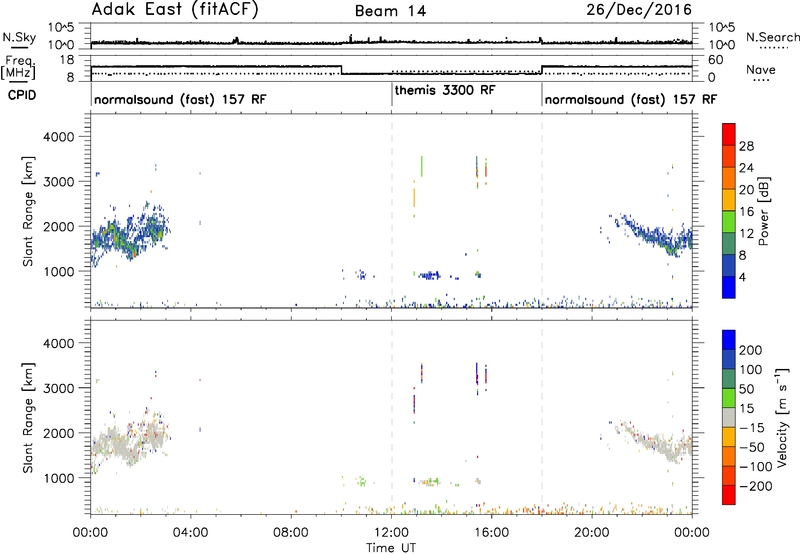Click the 'Freq. [MHz]' axis label
The height and width of the screenshot is (554, 800).
coord(19,68)
